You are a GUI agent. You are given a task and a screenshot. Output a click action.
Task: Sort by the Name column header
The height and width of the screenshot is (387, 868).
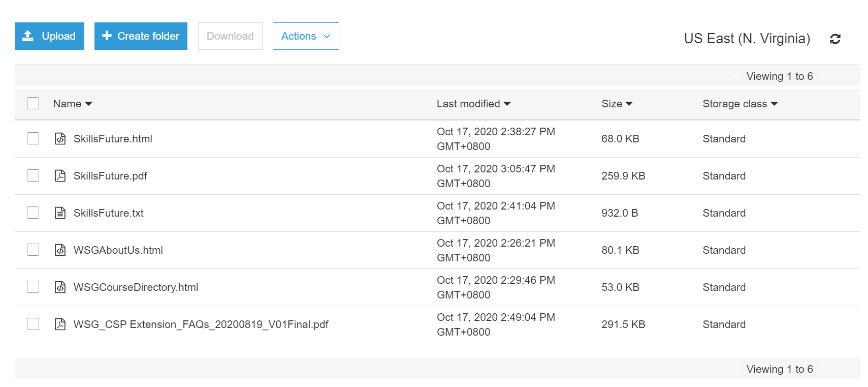(72, 104)
